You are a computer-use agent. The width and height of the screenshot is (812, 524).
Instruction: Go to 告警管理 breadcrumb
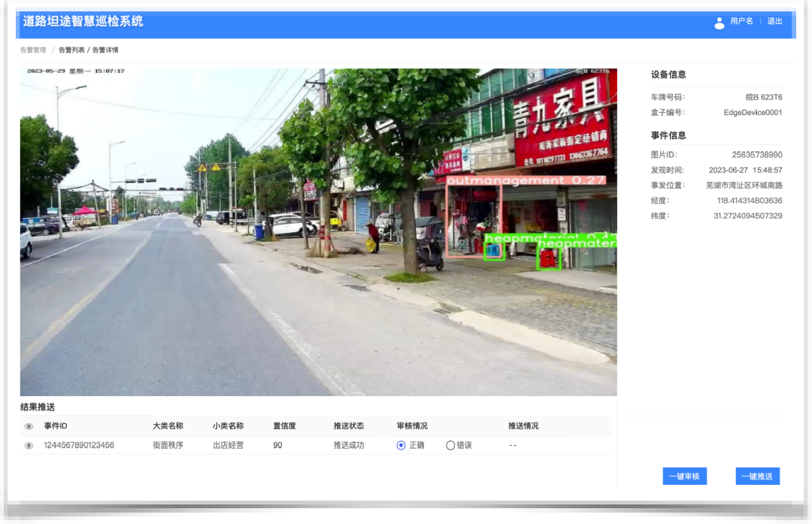[33, 50]
